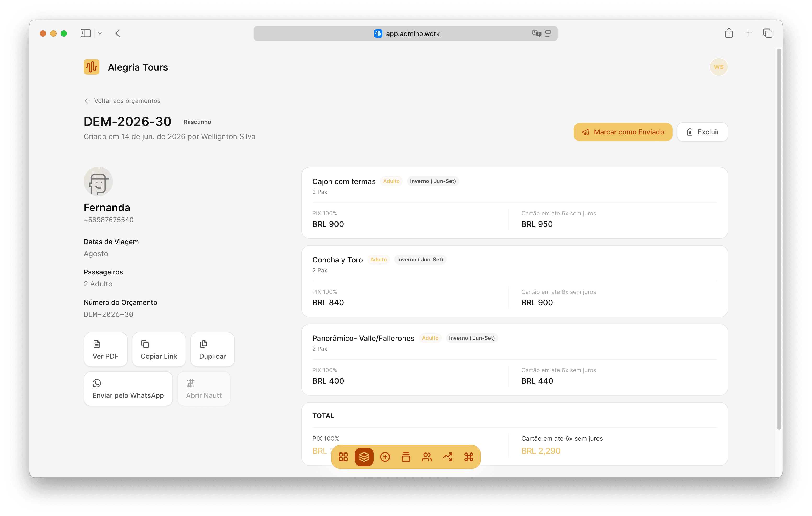Duplicate the quote with Duplicar
The width and height of the screenshot is (812, 516).
[x=212, y=349]
